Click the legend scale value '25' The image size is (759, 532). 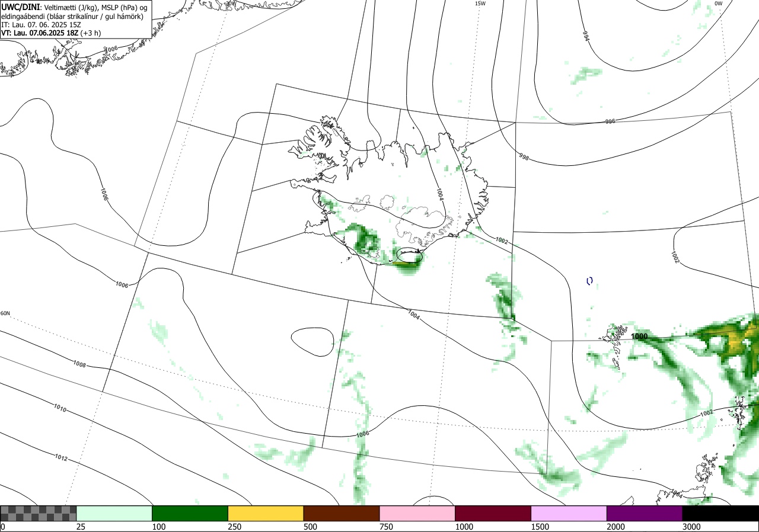tap(81, 527)
